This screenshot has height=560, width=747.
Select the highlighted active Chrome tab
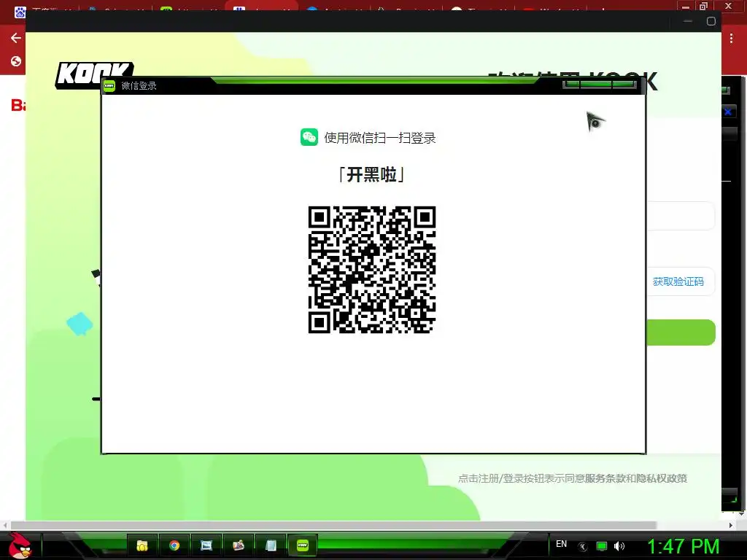261,6
